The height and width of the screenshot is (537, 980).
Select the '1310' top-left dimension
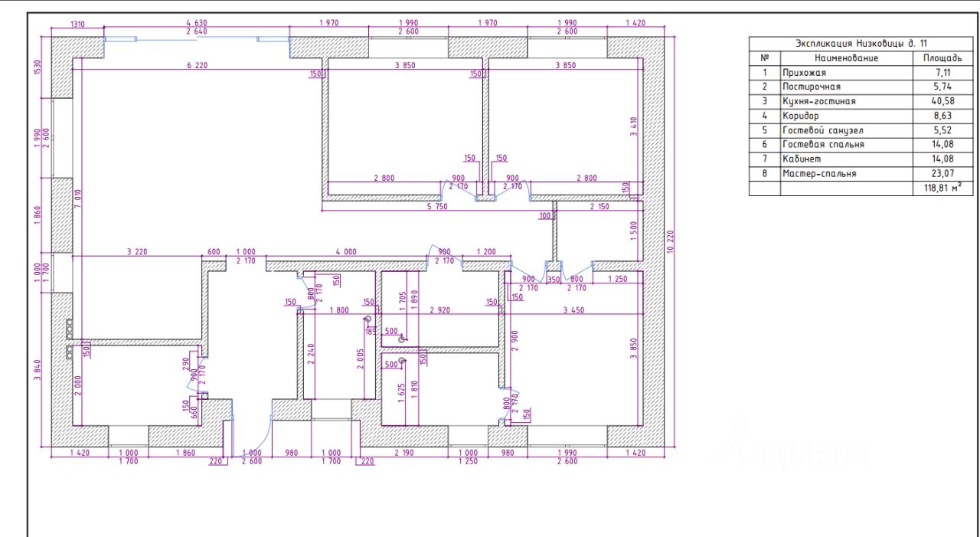pos(78,23)
